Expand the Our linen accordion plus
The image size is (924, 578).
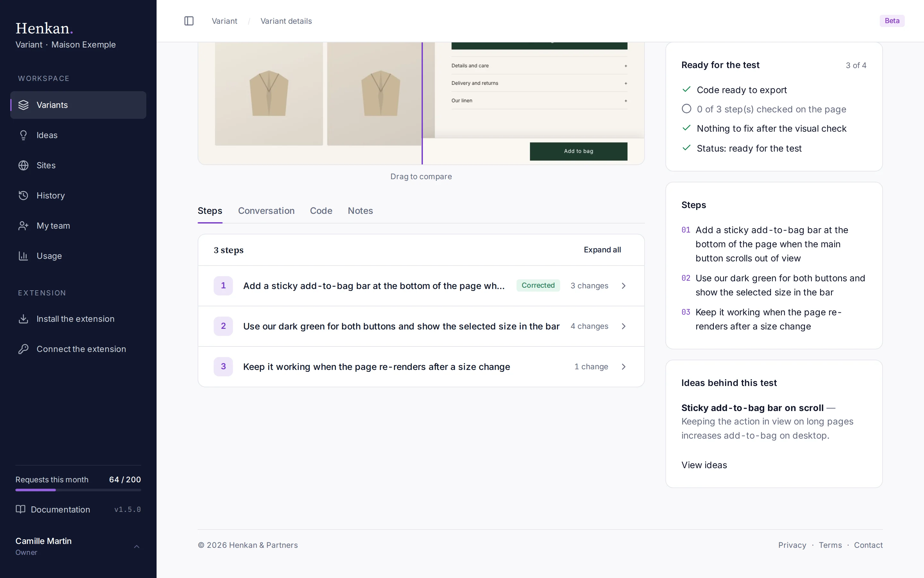click(x=626, y=101)
